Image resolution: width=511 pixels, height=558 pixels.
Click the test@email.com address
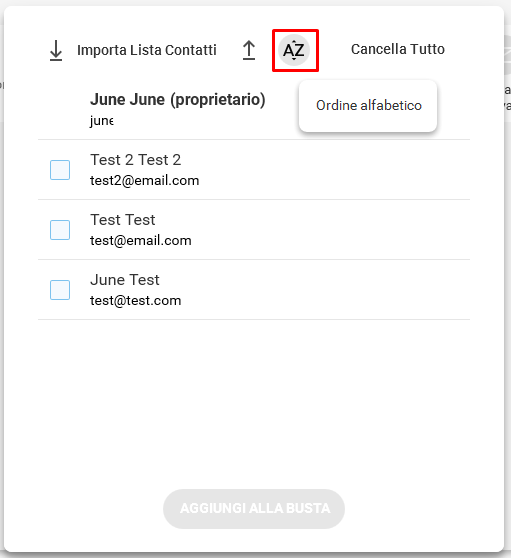(141, 241)
